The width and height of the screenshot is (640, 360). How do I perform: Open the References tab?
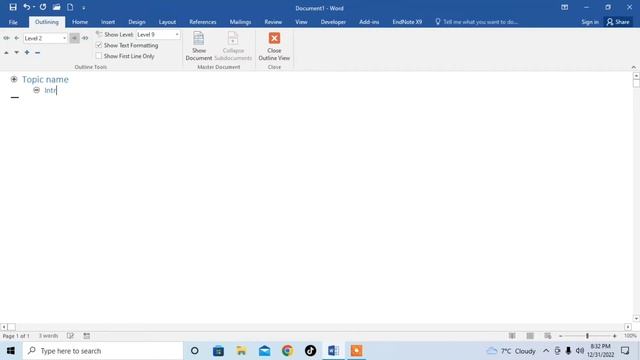202,22
